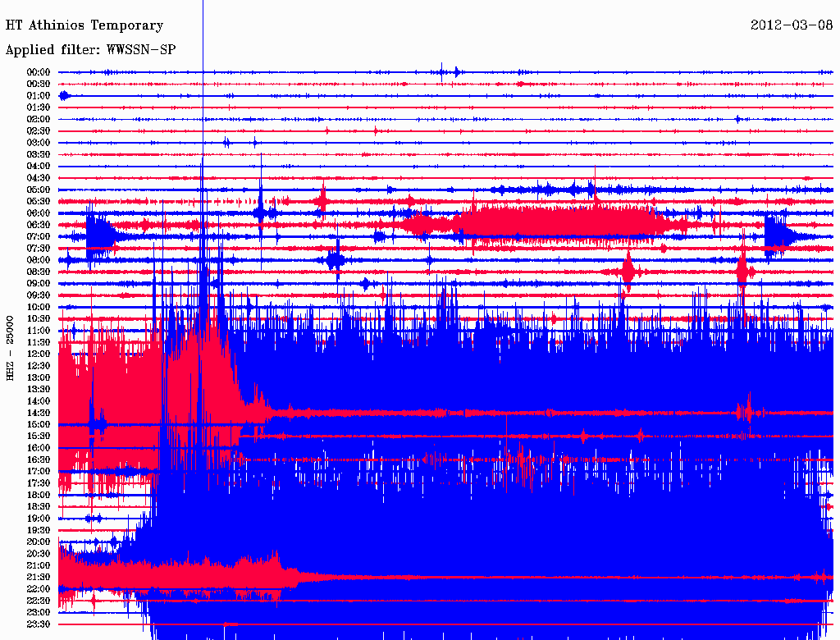The image size is (840, 640).
Task: Select the 22:00 time row label
Action: pos(39,589)
